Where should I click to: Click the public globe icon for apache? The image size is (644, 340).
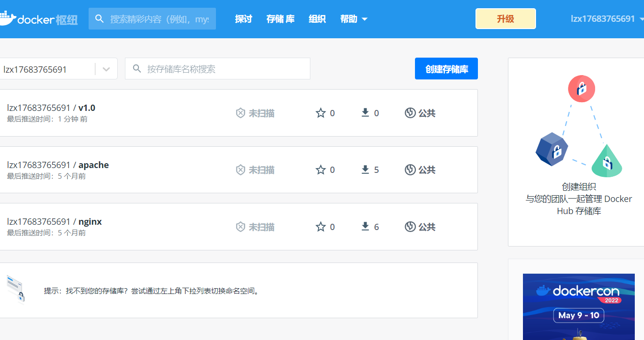(x=410, y=170)
